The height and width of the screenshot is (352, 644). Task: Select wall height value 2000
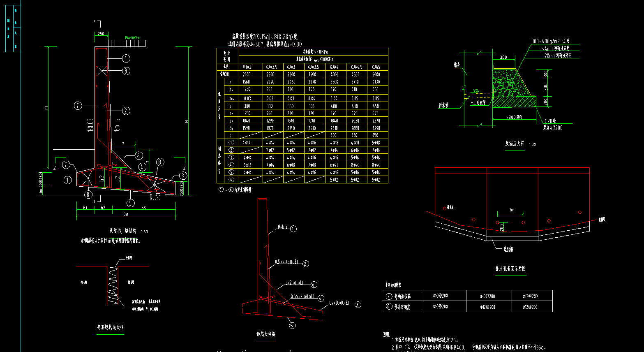[247, 74]
